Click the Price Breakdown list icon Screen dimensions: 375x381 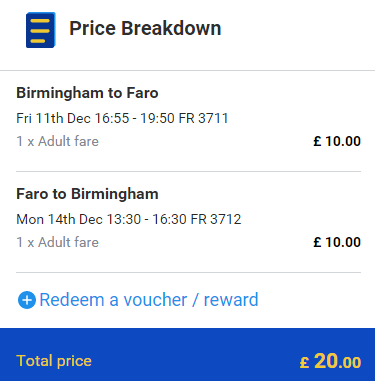[41, 30]
